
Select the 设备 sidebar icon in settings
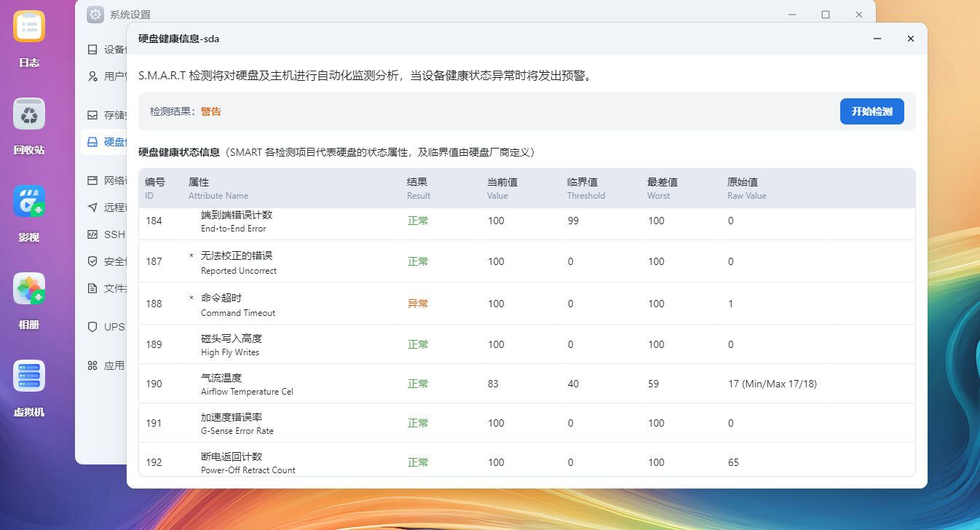point(92,50)
